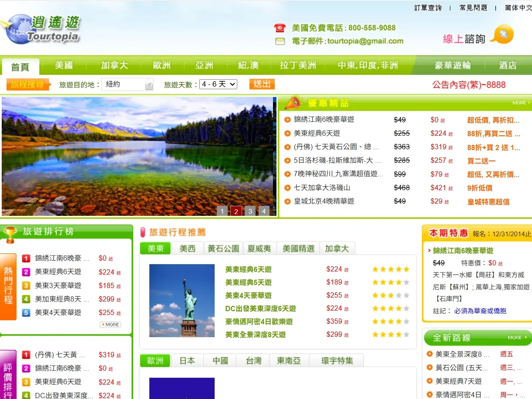Click the trophy icon in 旅遊排行榜
The width and height of the screenshot is (532, 399).
[x=10, y=233]
